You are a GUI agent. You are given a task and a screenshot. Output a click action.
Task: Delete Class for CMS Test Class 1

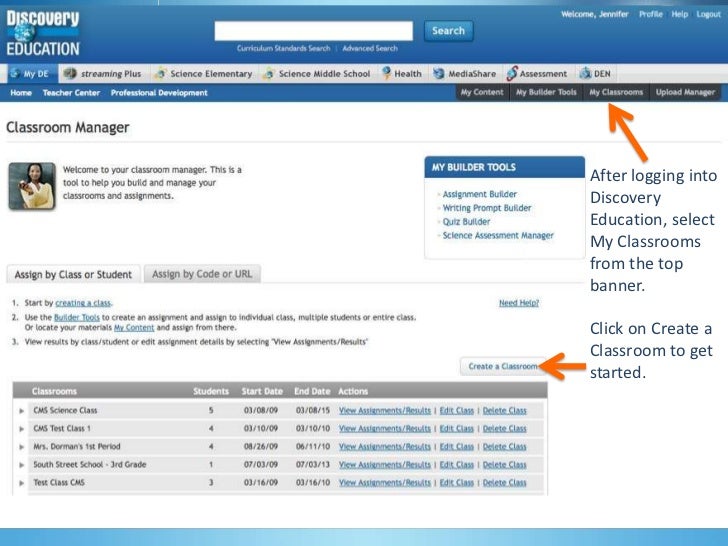[x=504, y=429]
